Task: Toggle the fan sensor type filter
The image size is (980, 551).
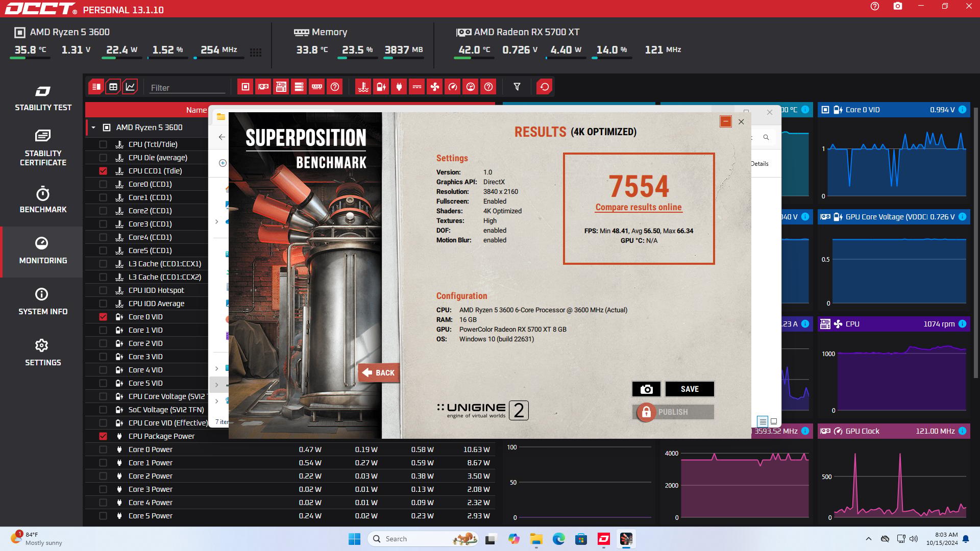Action: (435, 87)
